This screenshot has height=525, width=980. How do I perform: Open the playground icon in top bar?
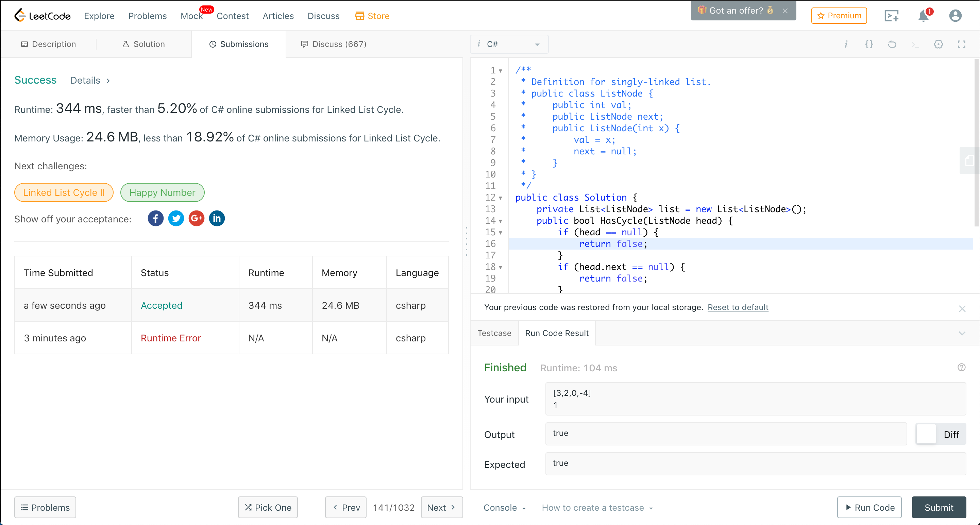[x=891, y=16]
